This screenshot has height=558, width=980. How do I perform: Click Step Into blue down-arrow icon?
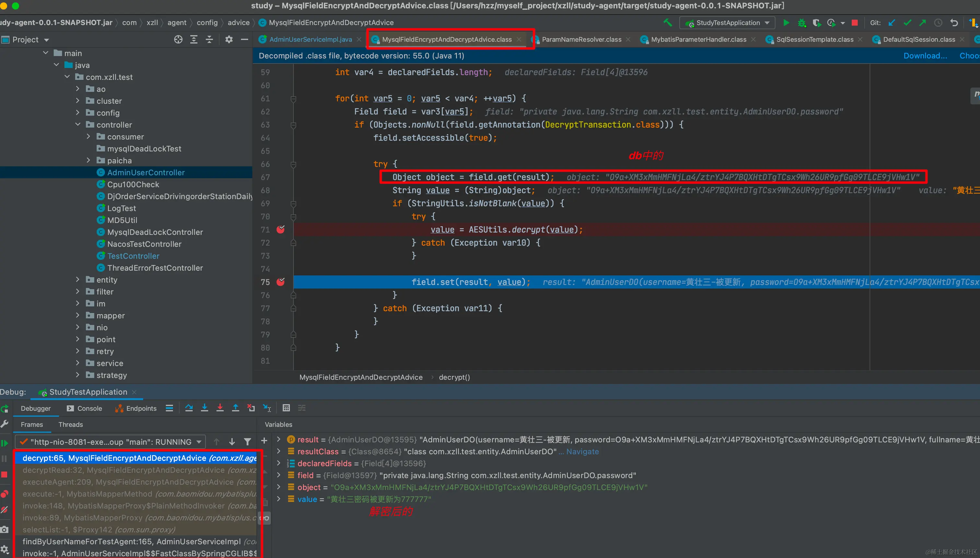[x=204, y=408]
